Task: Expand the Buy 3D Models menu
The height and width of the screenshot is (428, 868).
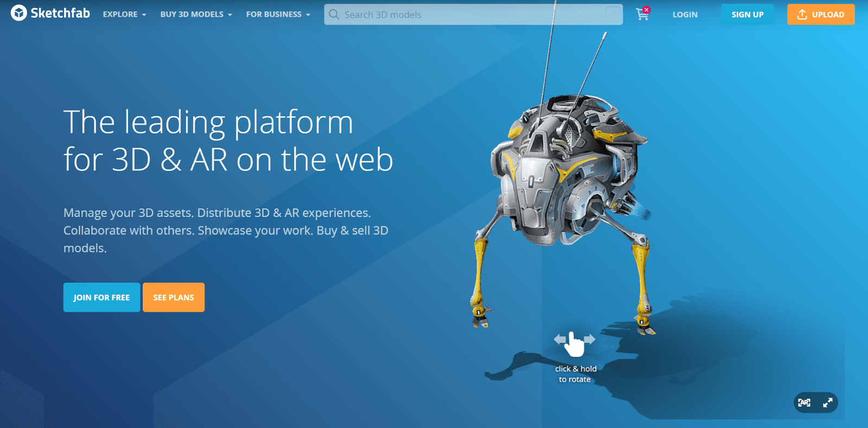Action: pyautogui.click(x=196, y=15)
